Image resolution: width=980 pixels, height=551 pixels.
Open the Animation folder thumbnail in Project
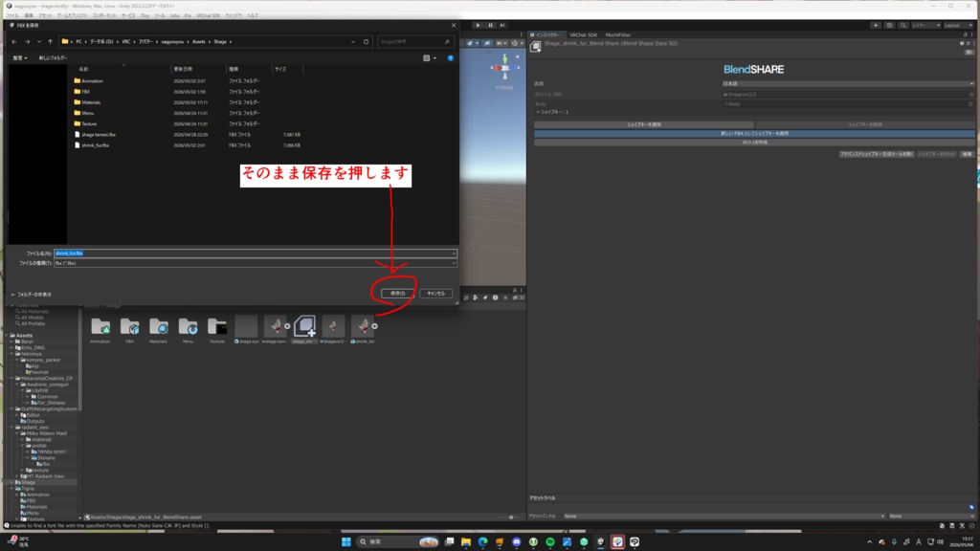[100, 326]
